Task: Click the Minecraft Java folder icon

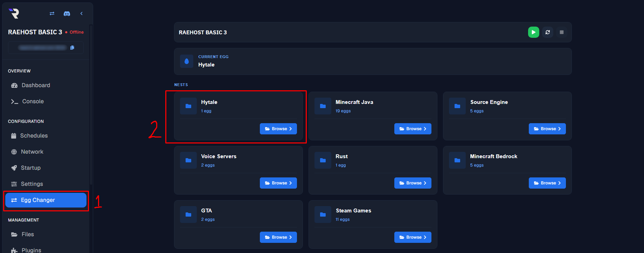Action: 323,106
